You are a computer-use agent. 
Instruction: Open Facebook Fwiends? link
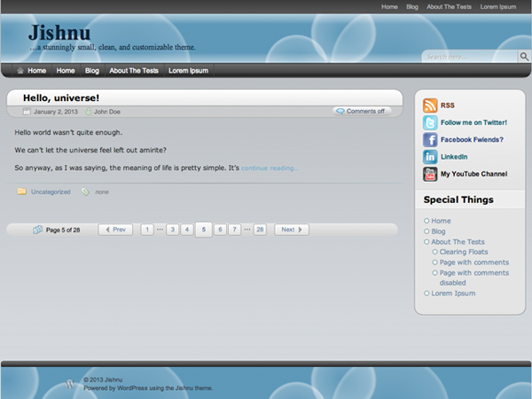click(x=472, y=139)
